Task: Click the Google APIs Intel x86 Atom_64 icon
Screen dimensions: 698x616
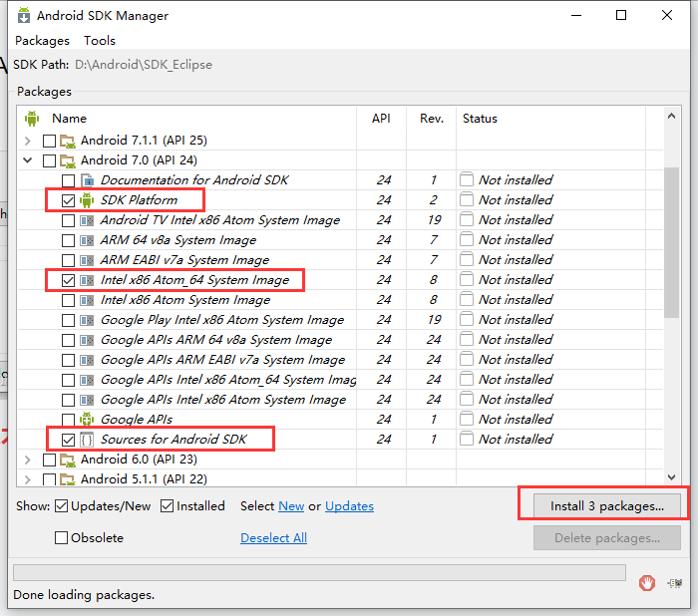Action: 87,380
